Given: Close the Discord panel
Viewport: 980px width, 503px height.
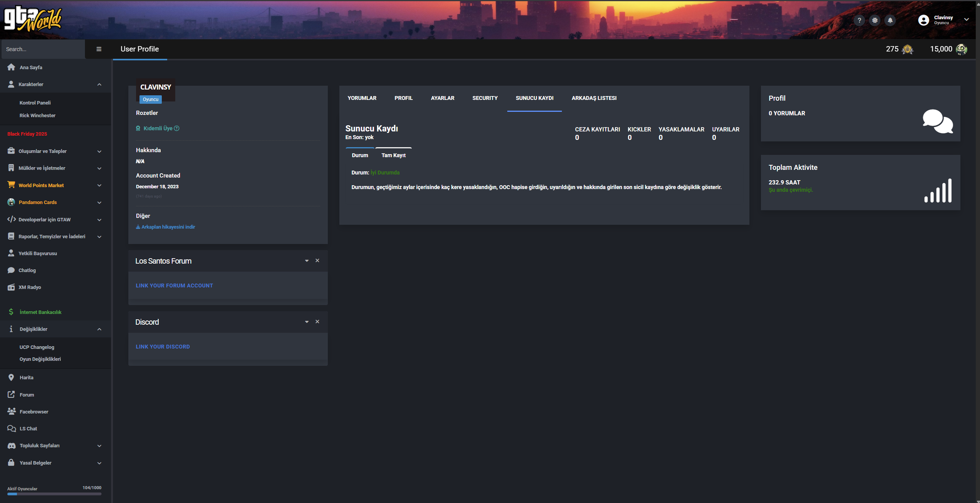Looking at the screenshot, I should (x=317, y=322).
